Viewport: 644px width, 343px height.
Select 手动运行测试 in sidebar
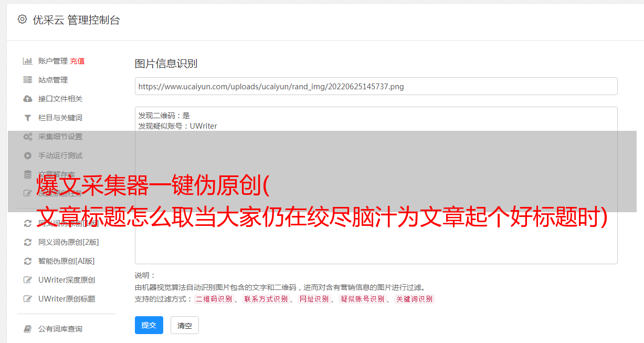point(60,155)
